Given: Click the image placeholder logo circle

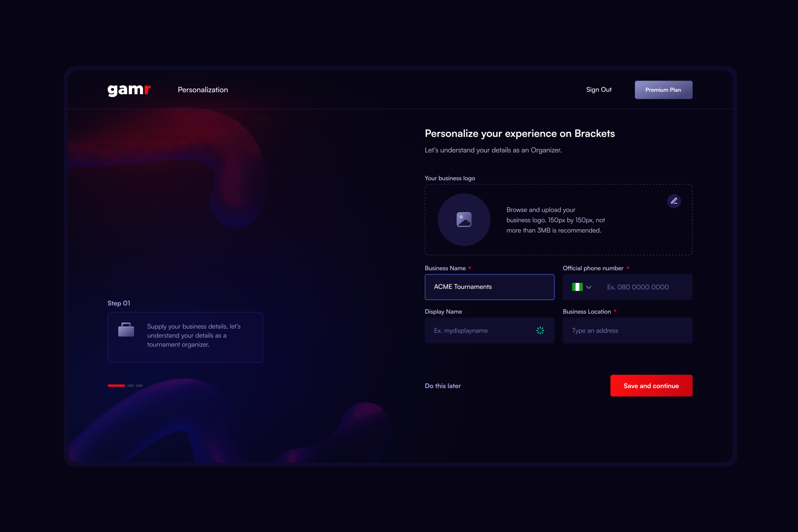Looking at the screenshot, I should [464, 219].
